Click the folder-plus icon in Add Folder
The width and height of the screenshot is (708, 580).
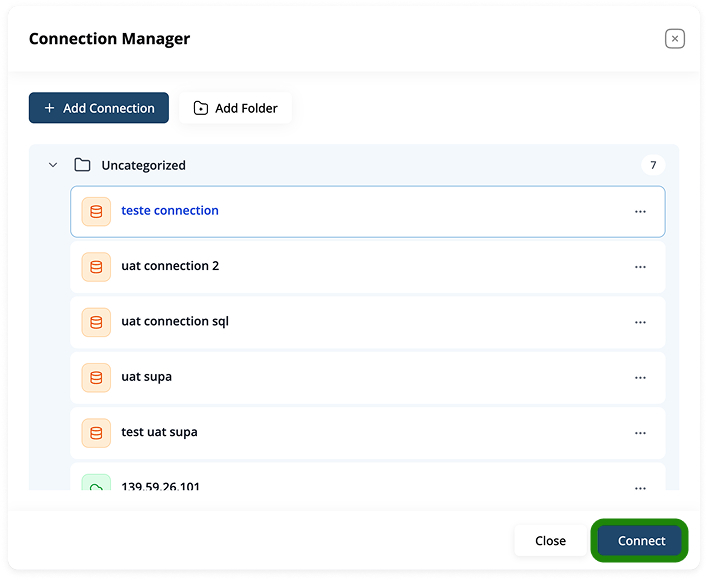201,108
